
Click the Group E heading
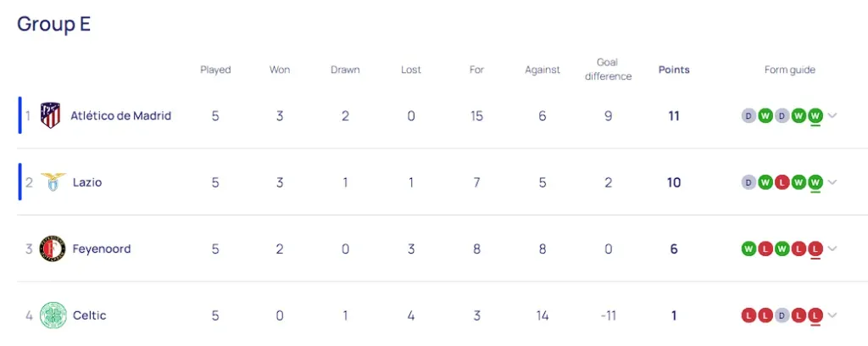(x=53, y=24)
